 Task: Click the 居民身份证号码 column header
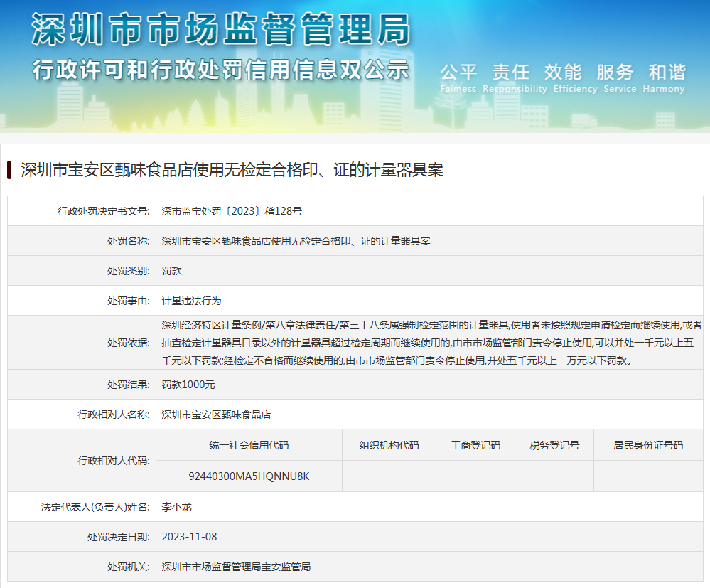(648, 445)
